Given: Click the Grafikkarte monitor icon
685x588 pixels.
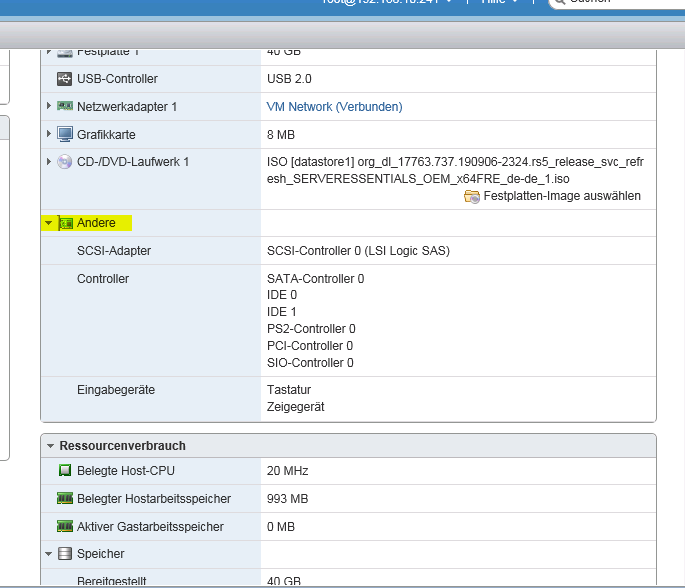Looking at the screenshot, I should 65,135.
